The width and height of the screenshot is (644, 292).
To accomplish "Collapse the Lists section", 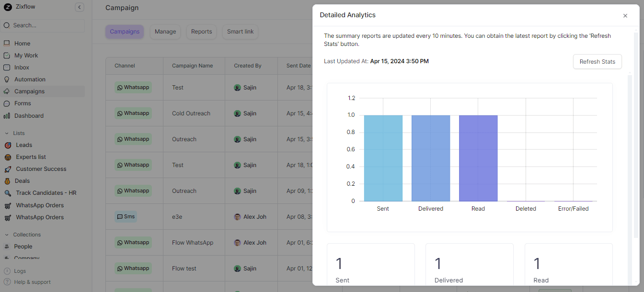I will [x=7, y=133].
